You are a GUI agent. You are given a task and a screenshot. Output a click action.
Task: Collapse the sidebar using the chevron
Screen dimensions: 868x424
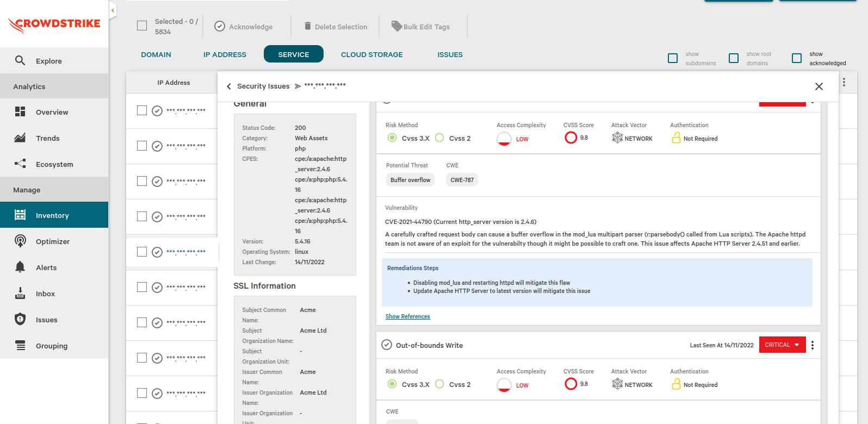113,10
